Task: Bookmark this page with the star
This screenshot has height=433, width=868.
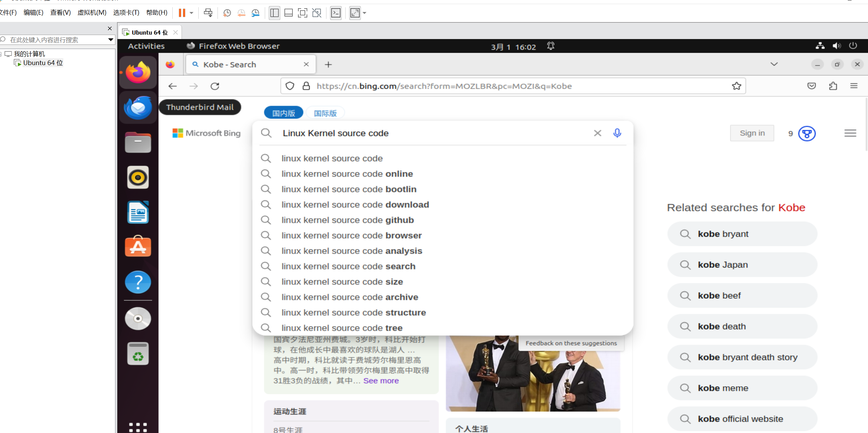Action: (737, 86)
